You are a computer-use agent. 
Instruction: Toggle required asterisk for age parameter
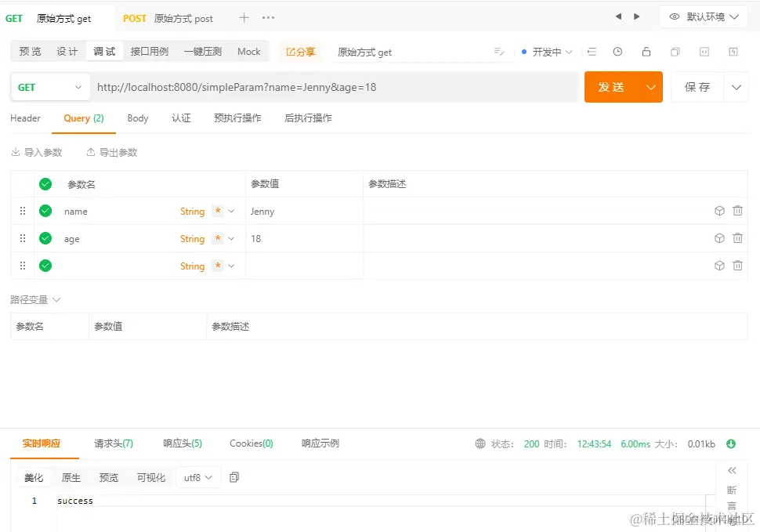pyautogui.click(x=218, y=238)
